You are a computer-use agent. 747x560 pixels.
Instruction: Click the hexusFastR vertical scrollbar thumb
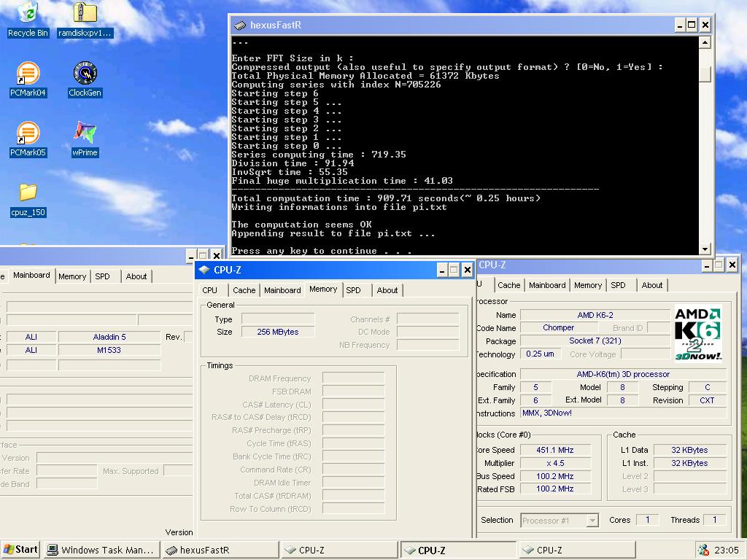point(705,74)
